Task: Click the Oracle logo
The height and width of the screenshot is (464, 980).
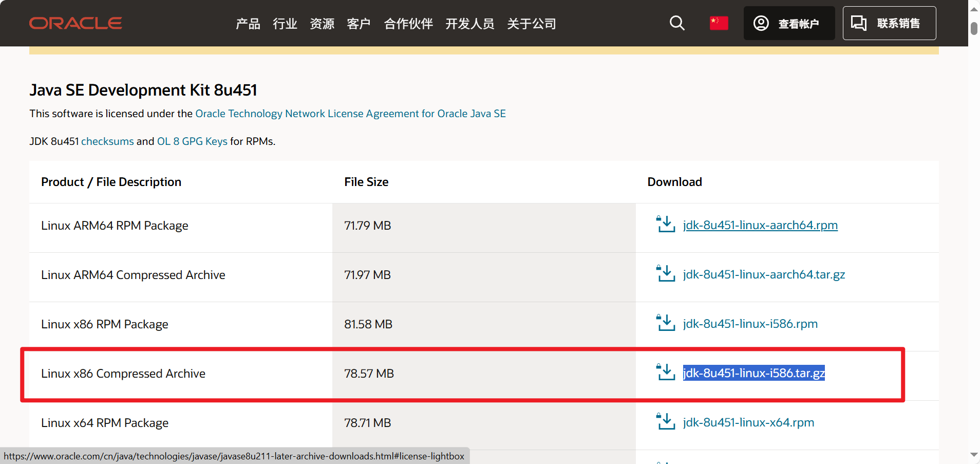Action: point(75,23)
